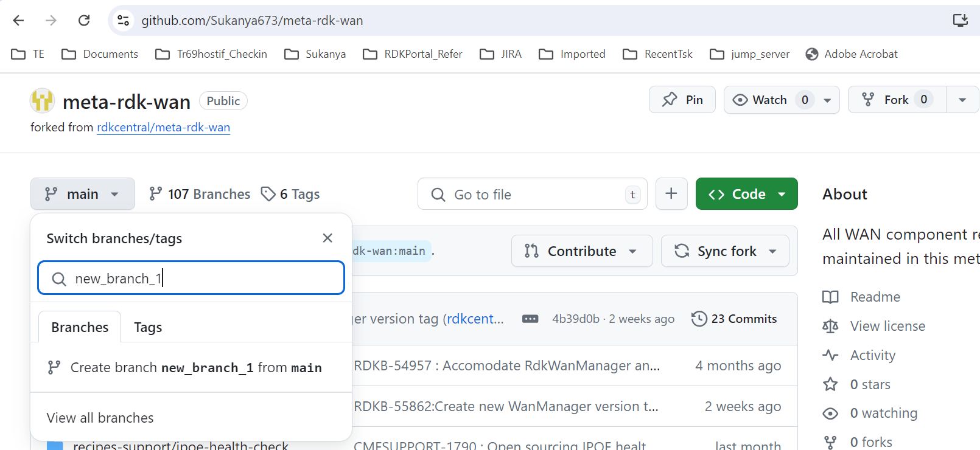980x450 pixels.
Task: Open the JIRA bookmarks folder
Action: point(500,54)
